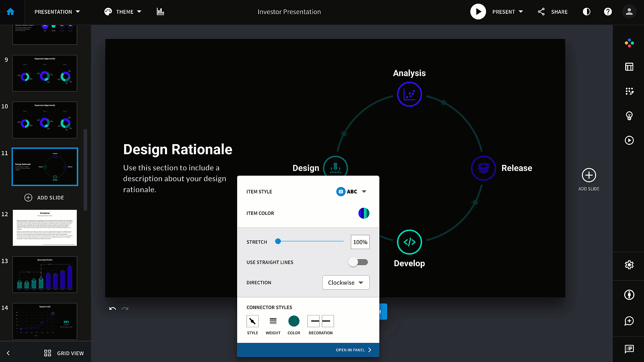
Task: Select slide 12 Disclaimer thumbnail
Action: 45,228
